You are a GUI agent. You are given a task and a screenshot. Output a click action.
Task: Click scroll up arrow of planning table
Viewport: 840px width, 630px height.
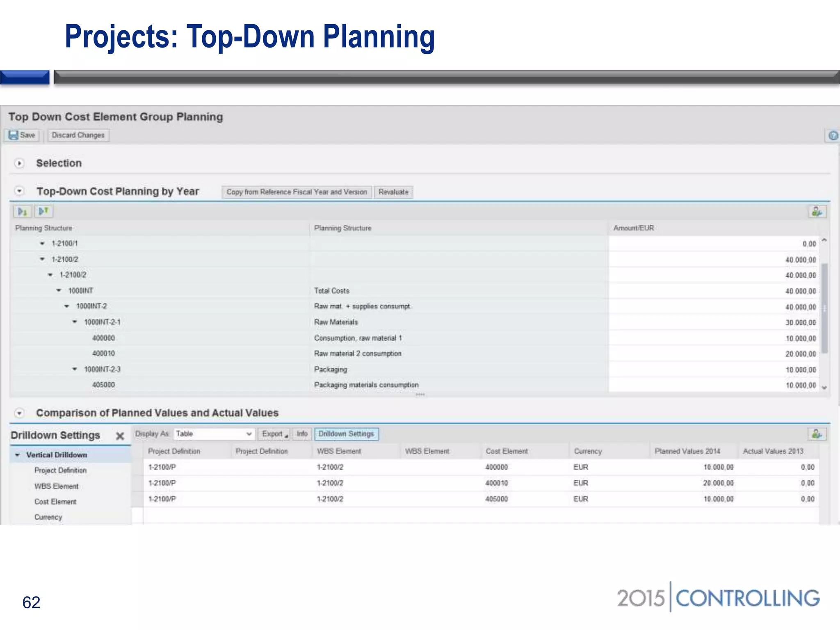pos(824,240)
